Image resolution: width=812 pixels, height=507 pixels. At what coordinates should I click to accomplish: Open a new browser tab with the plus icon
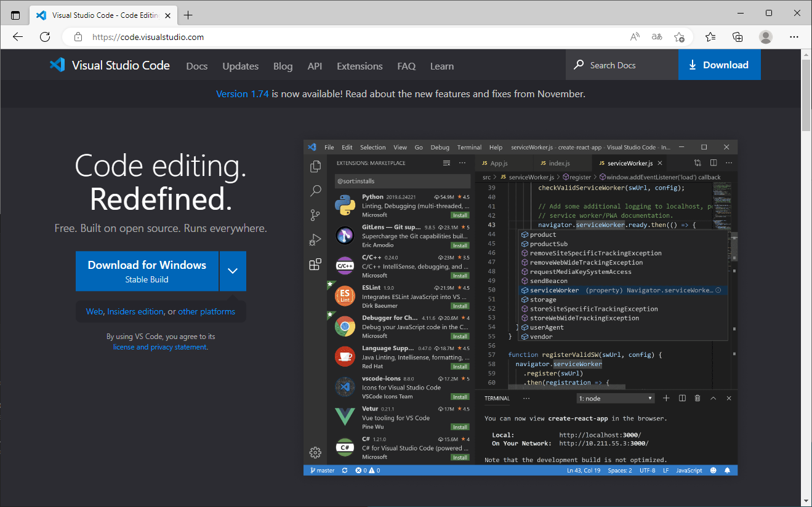[x=188, y=15]
